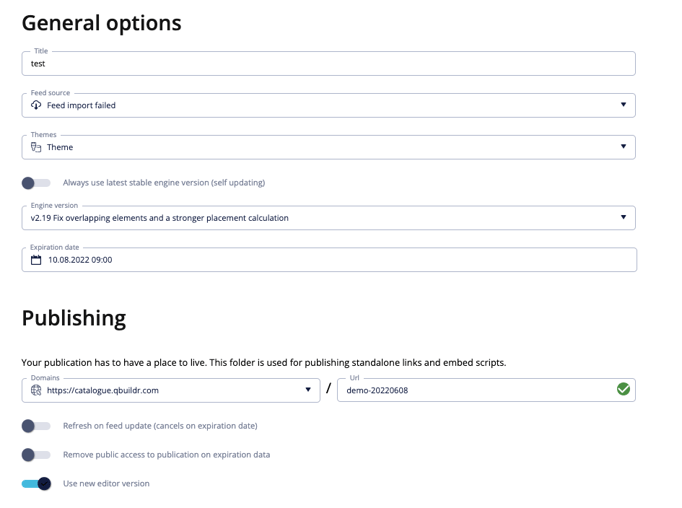682x508 pixels.
Task: Click the green checkmark in Url field
Action: click(x=623, y=389)
